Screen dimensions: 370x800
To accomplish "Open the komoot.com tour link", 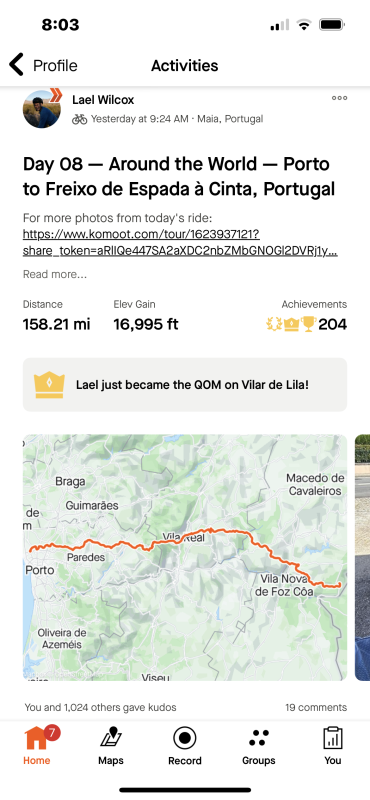I will click(180, 242).
